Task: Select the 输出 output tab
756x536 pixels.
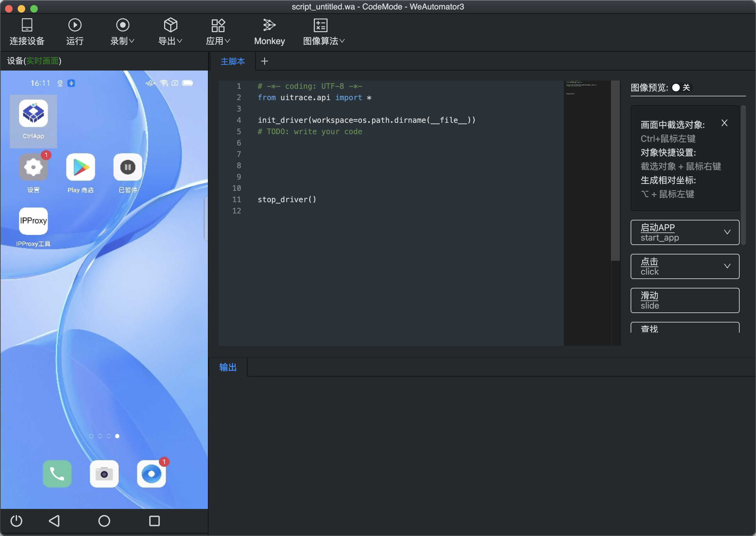Action: coord(228,367)
